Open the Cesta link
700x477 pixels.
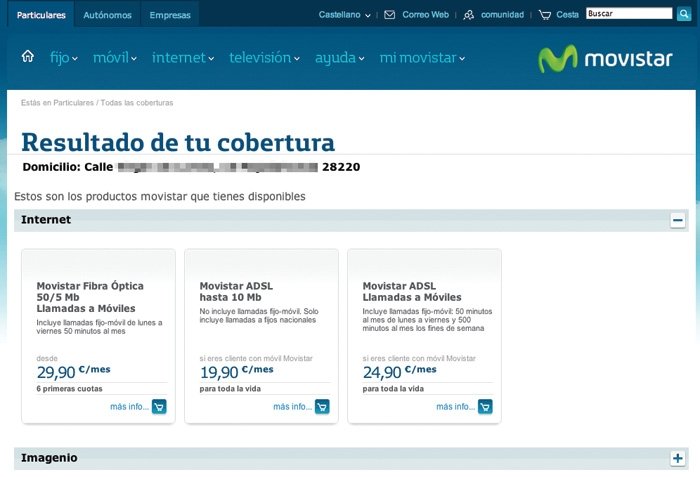(567, 15)
